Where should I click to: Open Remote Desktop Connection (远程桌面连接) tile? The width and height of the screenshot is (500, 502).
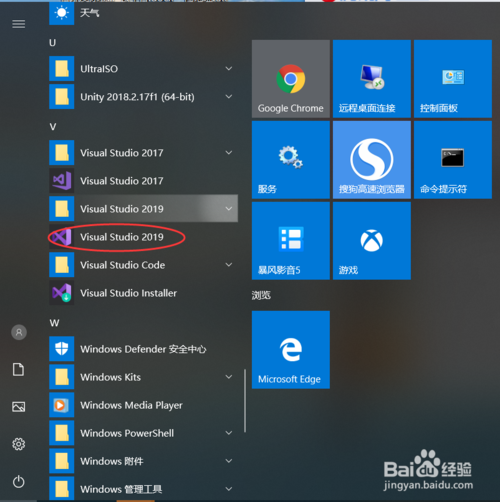pos(372,79)
